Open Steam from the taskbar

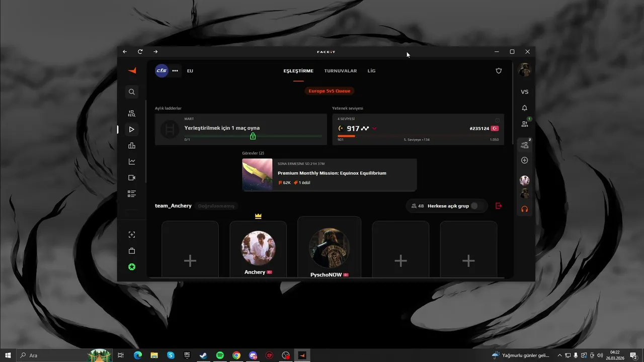(x=203, y=355)
